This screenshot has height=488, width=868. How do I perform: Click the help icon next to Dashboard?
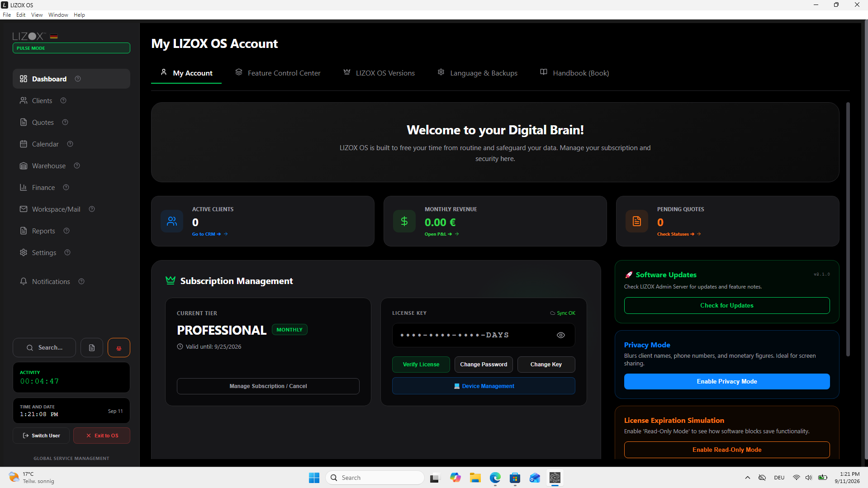point(78,79)
